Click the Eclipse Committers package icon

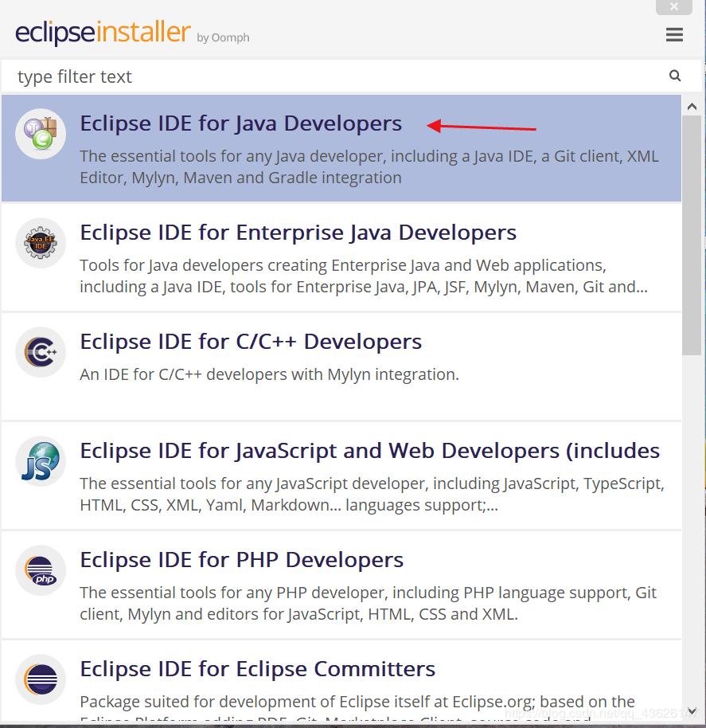click(x=41, y=679)
